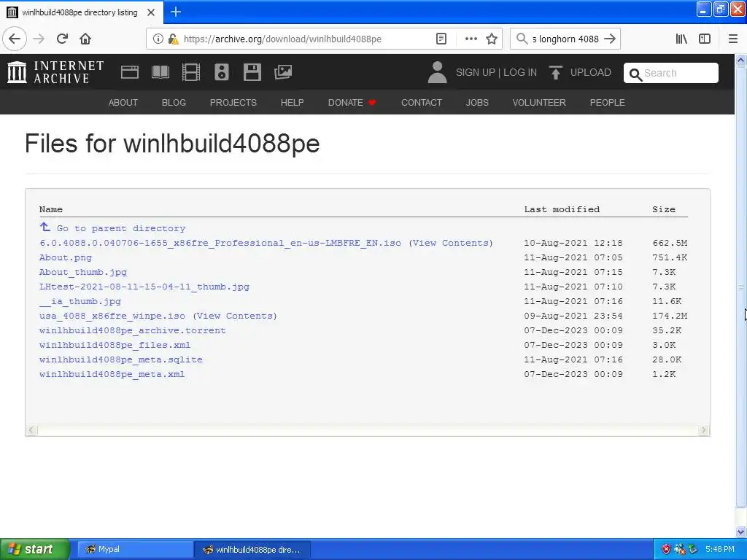Viewport: 747px width, 560px height.
Task: Open the browser home page icon
Action: tap(85, 39)
